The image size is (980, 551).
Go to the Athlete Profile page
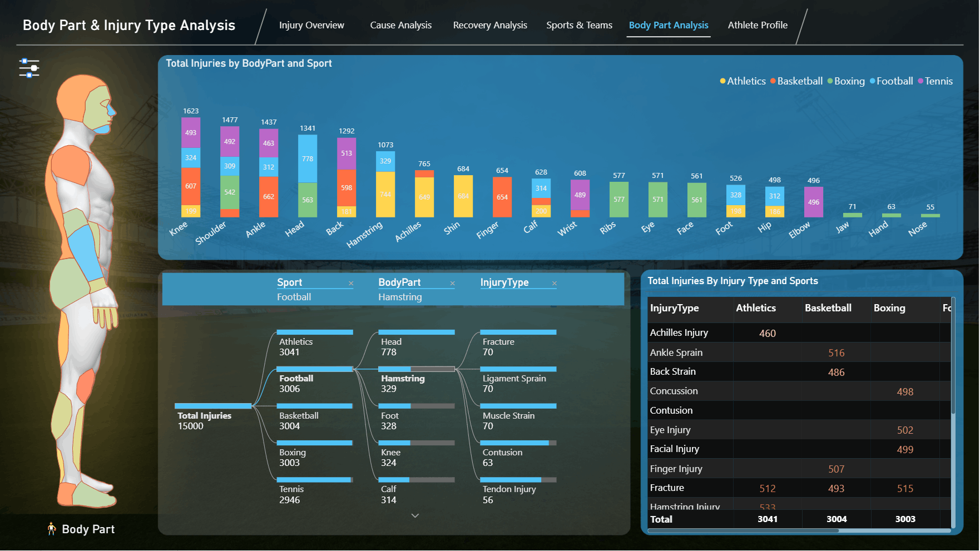click(758, 25)
